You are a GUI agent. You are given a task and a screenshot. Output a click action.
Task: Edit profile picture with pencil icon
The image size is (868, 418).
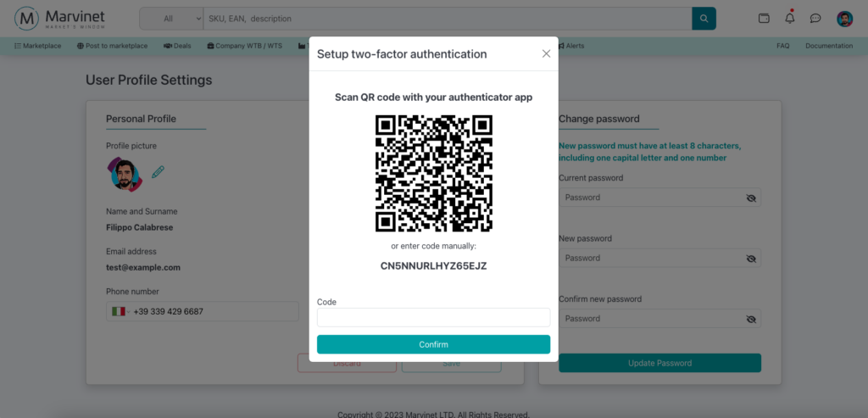[158, 172]
